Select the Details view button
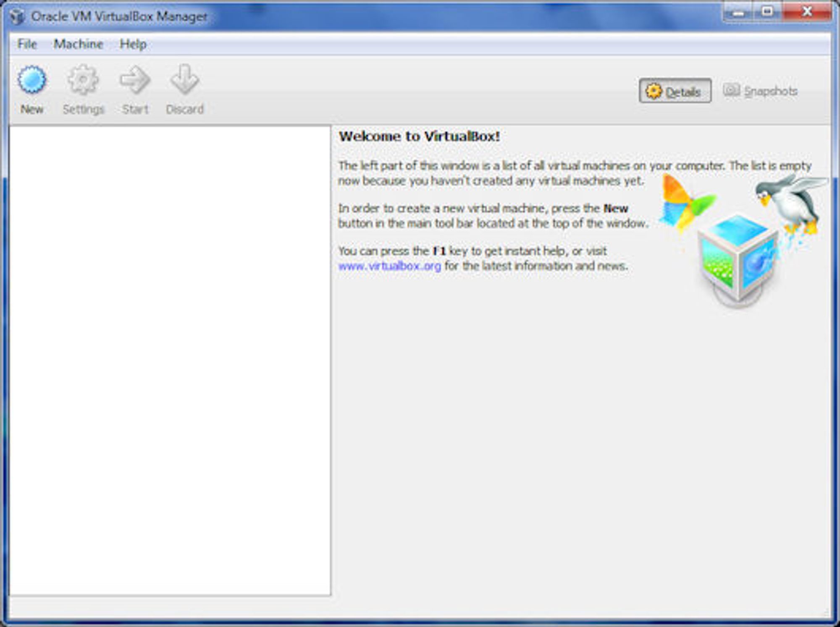This screenshot has width=840, height=627. pos(675,91)
